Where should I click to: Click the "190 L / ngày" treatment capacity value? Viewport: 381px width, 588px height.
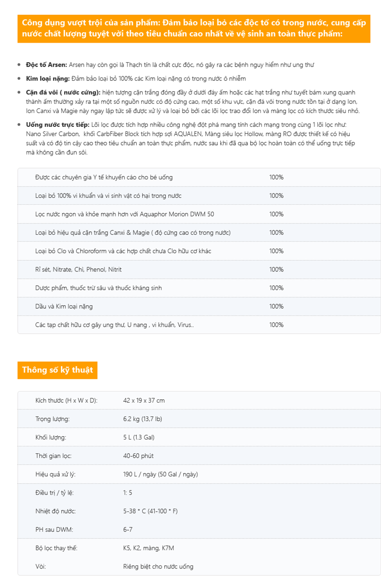pyautogui.click(x=160, y=474)
